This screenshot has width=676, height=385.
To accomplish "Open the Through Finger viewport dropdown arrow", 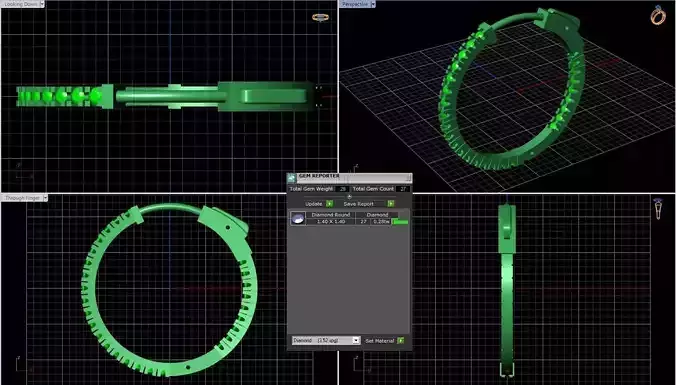I will click(x=45, y=198).
